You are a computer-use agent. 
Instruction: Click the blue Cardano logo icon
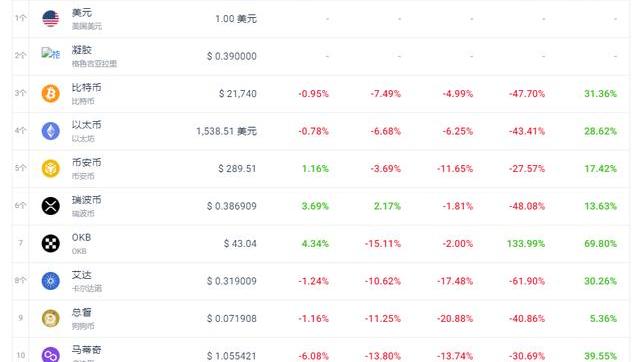tap(51, 281)
